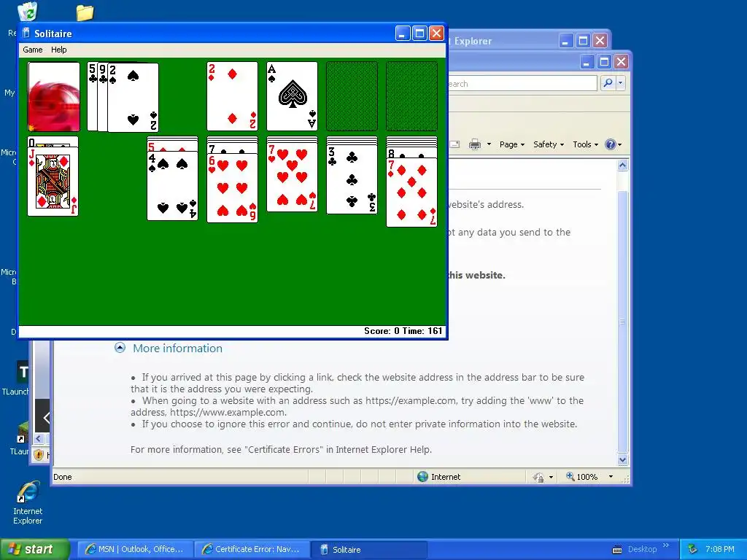Viewport: 747px width, 560px height.
Task: Select the 4 of spades card
Action: pos(172,186)
